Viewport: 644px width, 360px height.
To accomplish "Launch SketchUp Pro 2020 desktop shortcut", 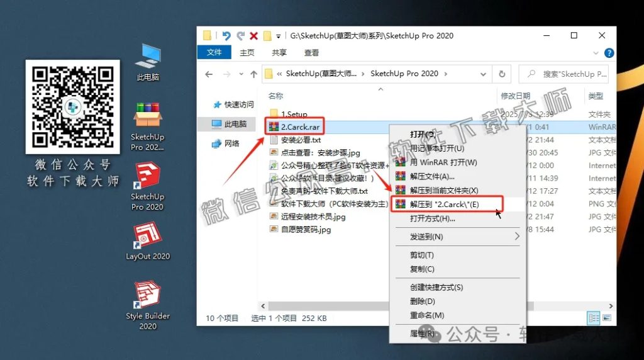I will click(x=147, y=186).
